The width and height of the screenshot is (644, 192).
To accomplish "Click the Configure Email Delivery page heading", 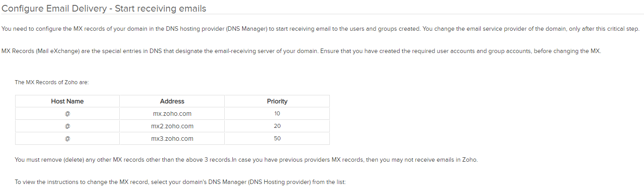I will [104, 8].
